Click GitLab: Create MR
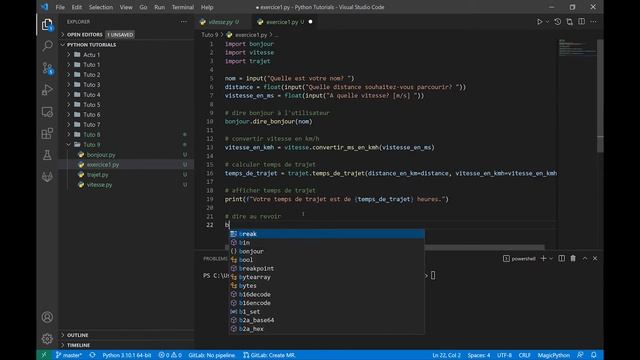This screenshot has height=360, width=640. coord(269,355)
